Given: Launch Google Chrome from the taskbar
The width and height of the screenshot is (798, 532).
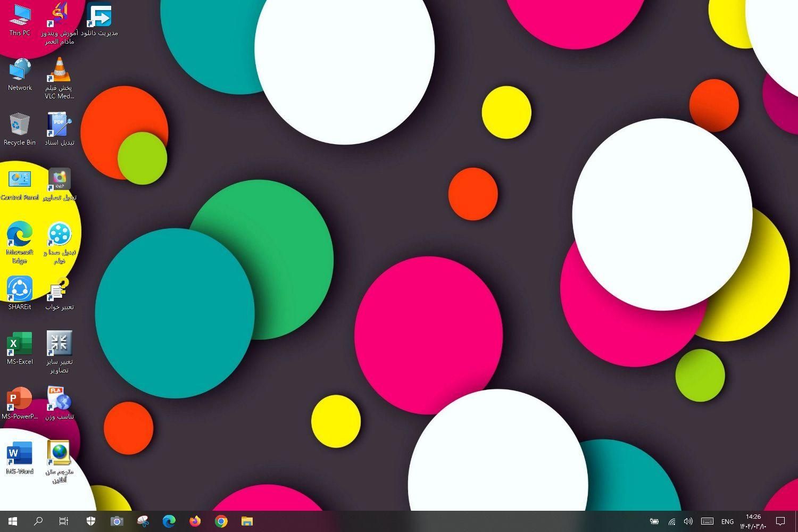Looking at the screenshot, I should (221, 521).
